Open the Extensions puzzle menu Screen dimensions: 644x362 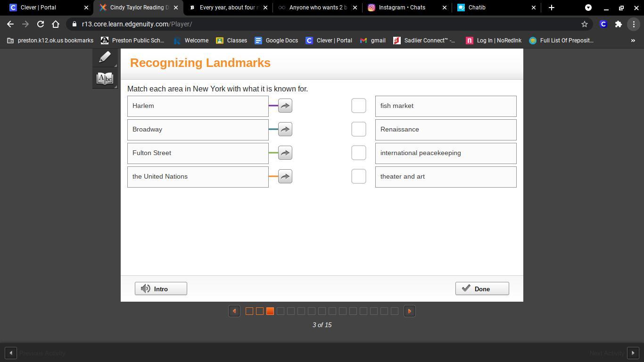618,24
